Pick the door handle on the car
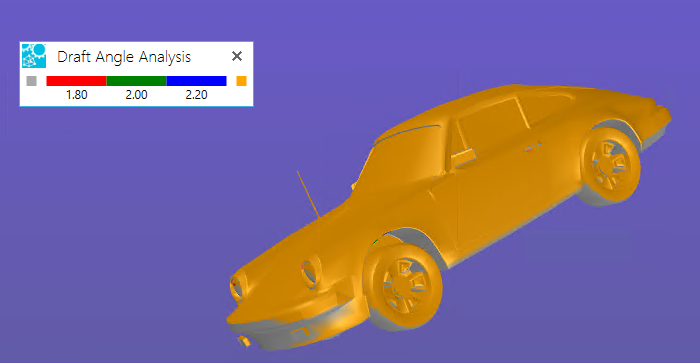Viewport: 700px width, 363px height. pyautogui.click(x=533, y=146)
